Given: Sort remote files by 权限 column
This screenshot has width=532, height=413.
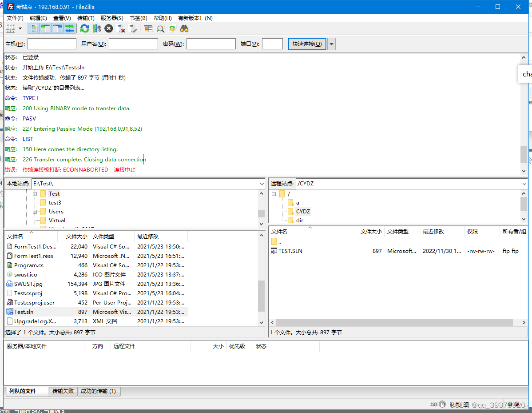Looking at the screenshot, I should (472, 232).
